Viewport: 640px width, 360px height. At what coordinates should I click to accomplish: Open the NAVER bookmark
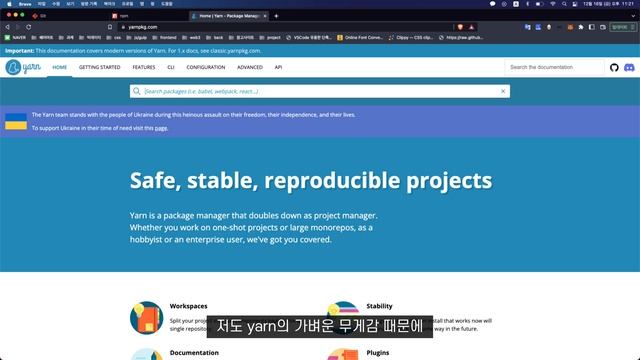[x=16, y=38]
